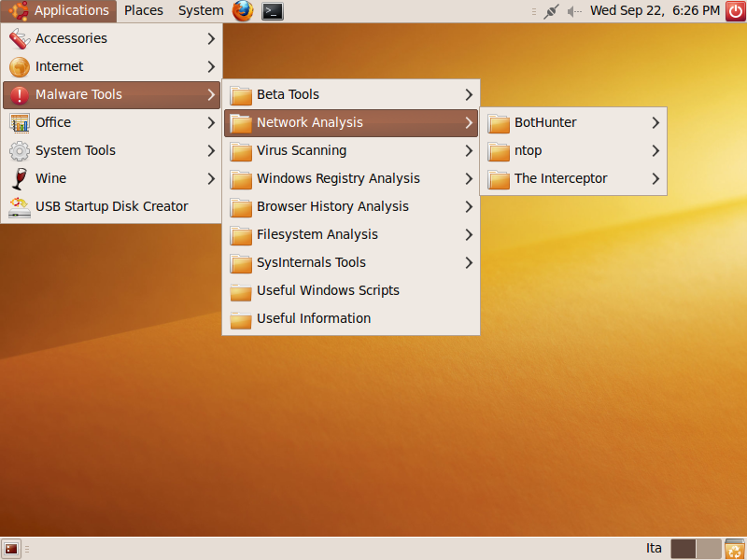Click the Ita keyboard layout indicator

click(654, 549)
